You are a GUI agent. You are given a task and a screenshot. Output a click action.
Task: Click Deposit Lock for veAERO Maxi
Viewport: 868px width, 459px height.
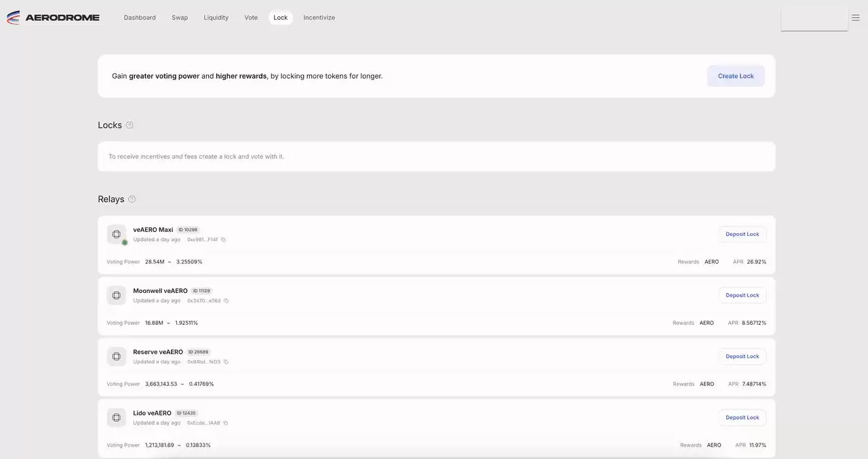tap(742, 234)
